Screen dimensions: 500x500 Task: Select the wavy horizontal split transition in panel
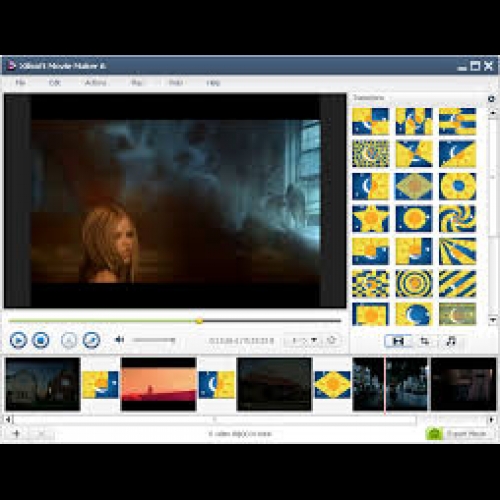click(x=371, y=251)
